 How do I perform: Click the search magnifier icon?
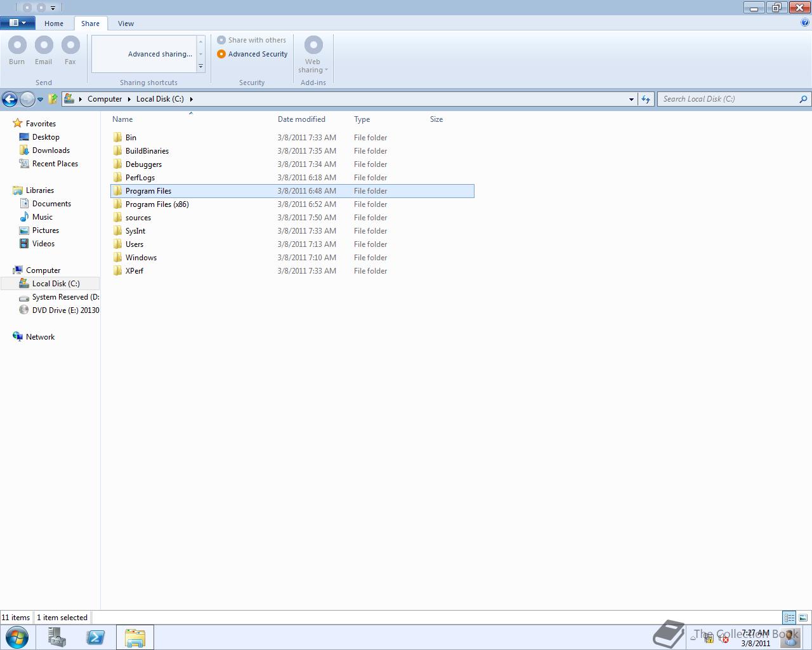click(x=803, y=99)
